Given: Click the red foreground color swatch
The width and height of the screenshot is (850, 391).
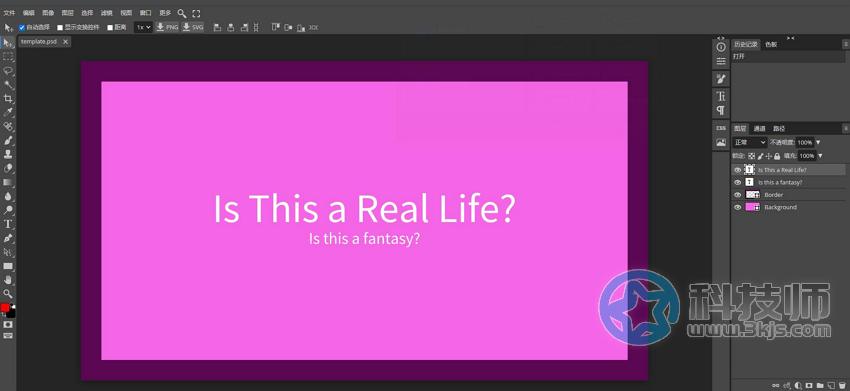Looking at the screenshot, I should click(x=5, y=307).
